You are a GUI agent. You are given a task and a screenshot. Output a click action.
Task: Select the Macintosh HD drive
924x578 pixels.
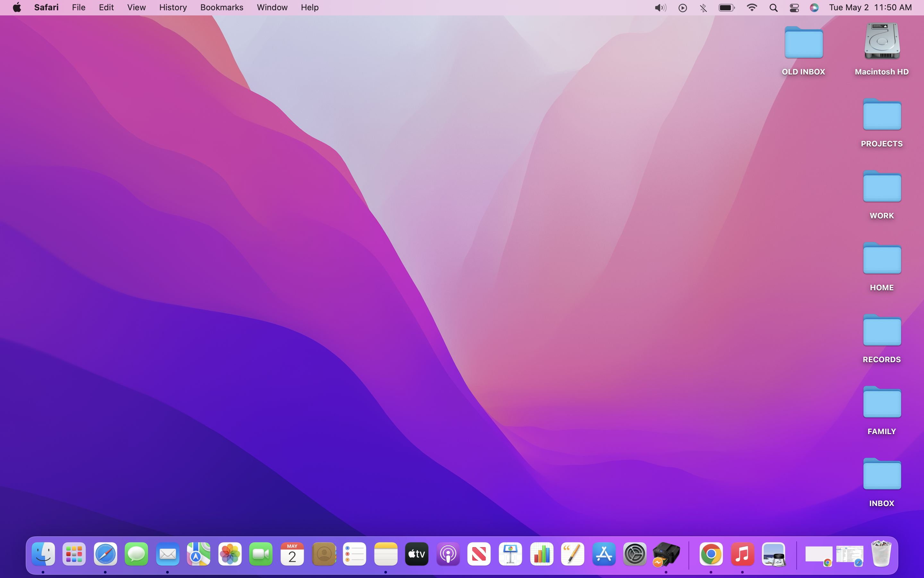point(882,49)
